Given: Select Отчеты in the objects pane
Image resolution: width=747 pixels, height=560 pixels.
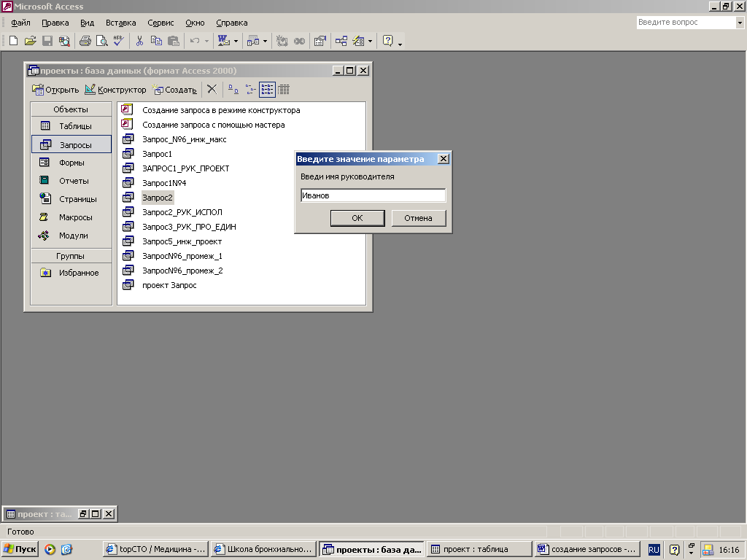Looking at the screenshot, I should coord(71,181).
